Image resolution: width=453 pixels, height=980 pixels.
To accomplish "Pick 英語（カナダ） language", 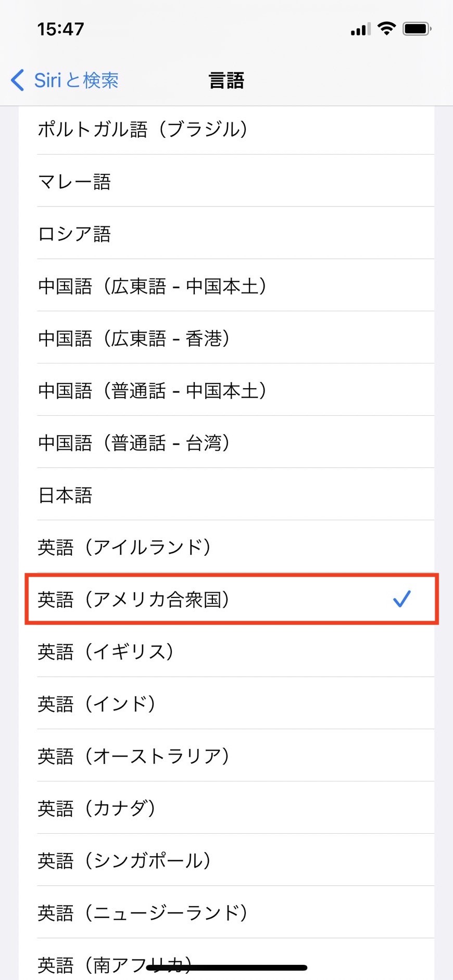I will pos(97,808).
